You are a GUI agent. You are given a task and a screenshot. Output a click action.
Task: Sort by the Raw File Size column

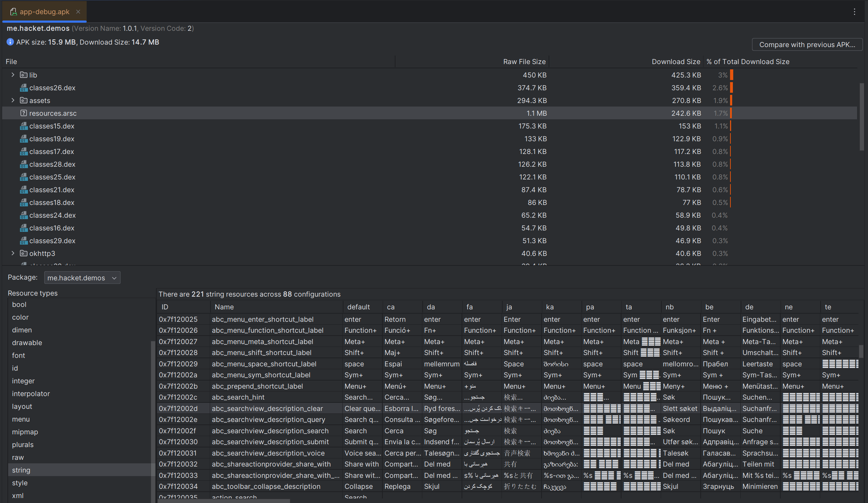[x=524, y=62]
